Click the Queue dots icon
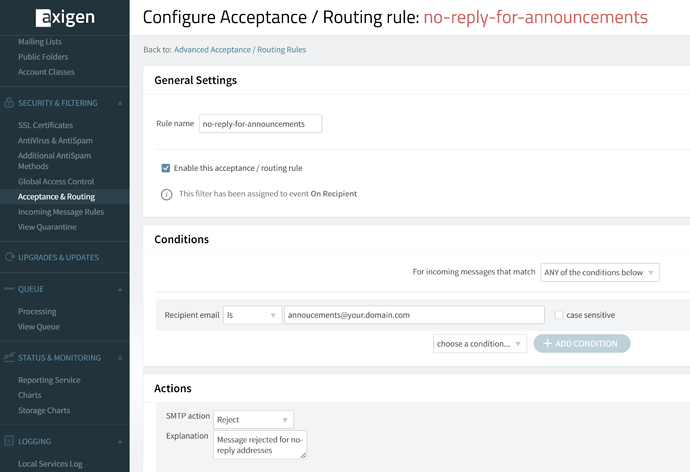Image resolution: width=690 pixels, height=472 pixels. 9,289
